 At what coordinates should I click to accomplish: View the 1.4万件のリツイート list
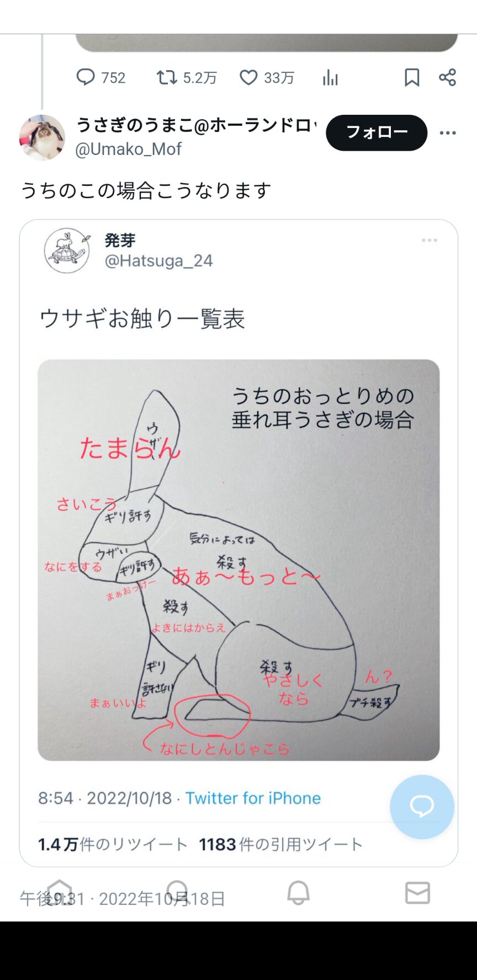pyautogui.click(x=113, y=844)
